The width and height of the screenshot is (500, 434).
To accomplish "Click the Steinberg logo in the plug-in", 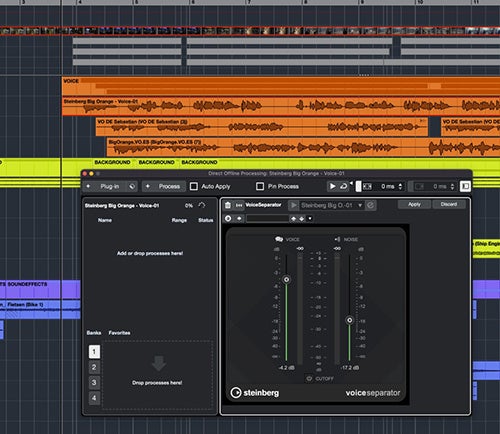I will [255, 393].
